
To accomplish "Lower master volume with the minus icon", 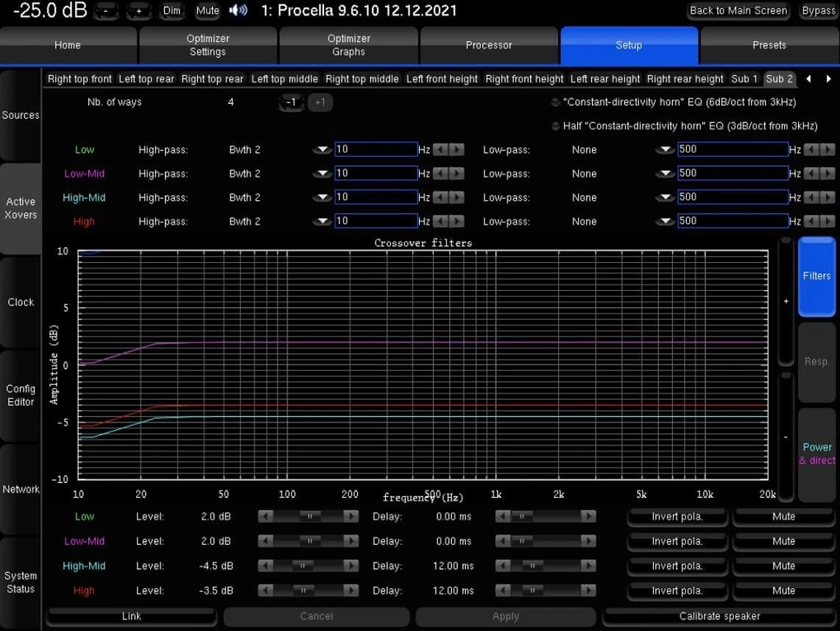I will [x=106, y=10].
